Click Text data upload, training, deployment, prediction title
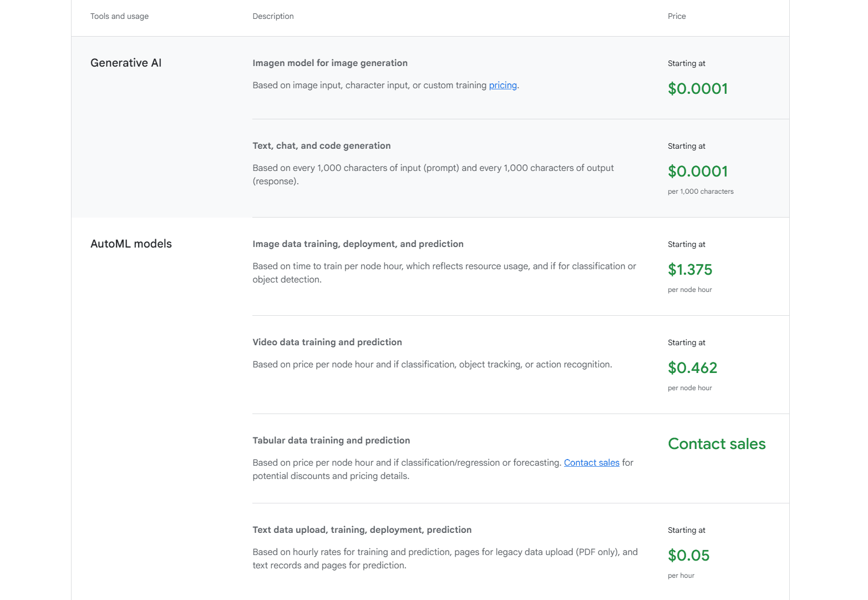Viewport: 868px width, 600px height. pos(362,530)
